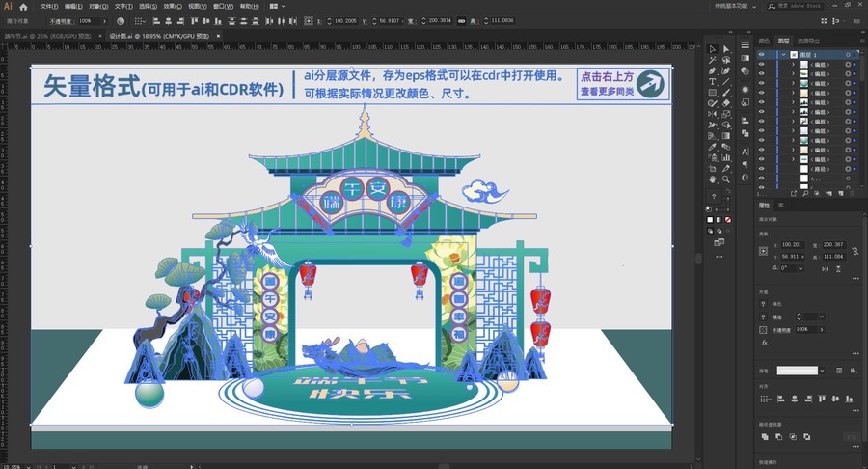Screen dimensions: 868x469
Task: Expand the opacity arrow beside 100% in Properties
Action: pos(822,329)
